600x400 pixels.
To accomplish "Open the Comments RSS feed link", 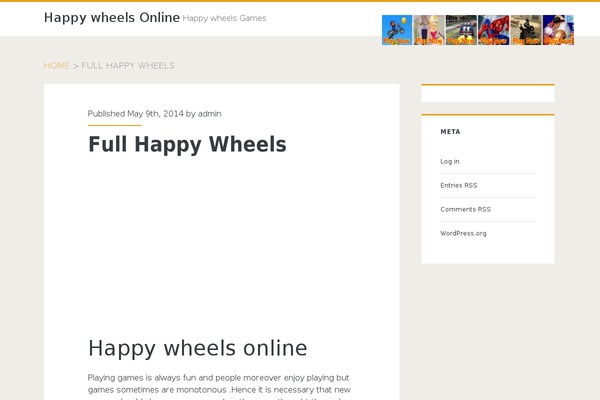I will (465, 209).
